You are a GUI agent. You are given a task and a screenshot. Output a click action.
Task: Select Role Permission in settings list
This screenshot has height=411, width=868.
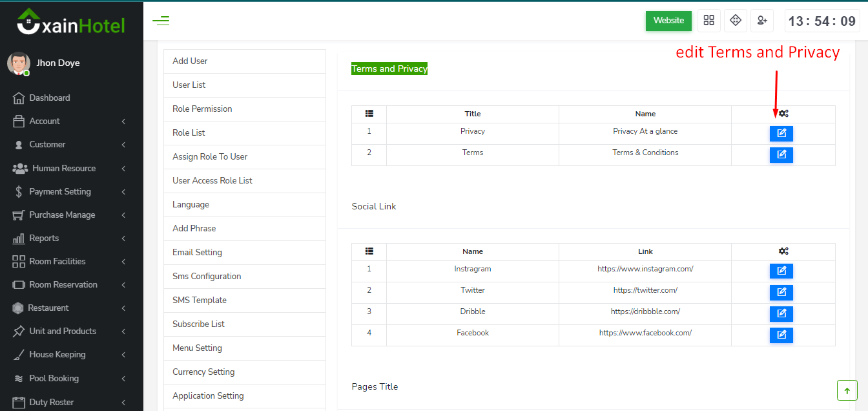(202, 109)
